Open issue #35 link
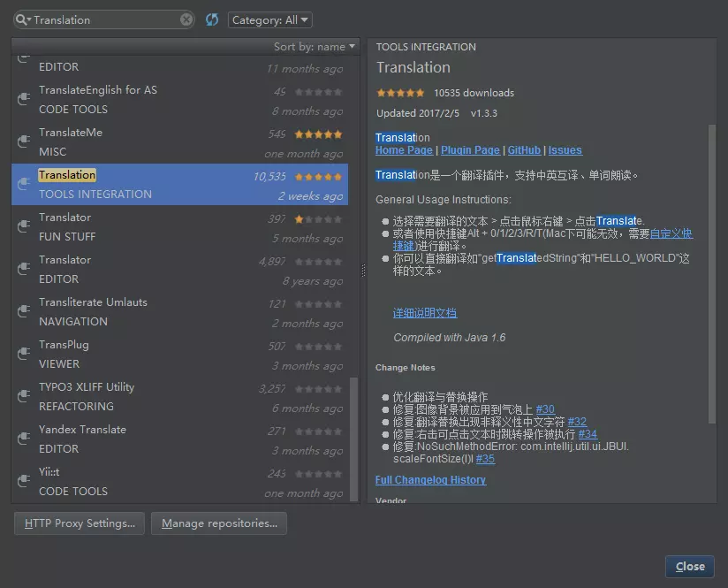Viewport: 728px width, 588px height. tap(485, 459)
